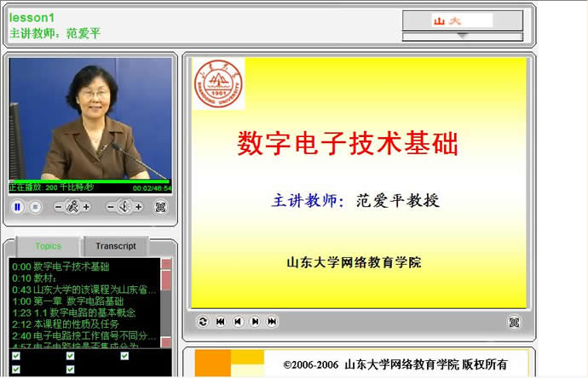Raise volume using plus beside speaker icon
The image size is (588, 378).
click(x=139, y=207)
